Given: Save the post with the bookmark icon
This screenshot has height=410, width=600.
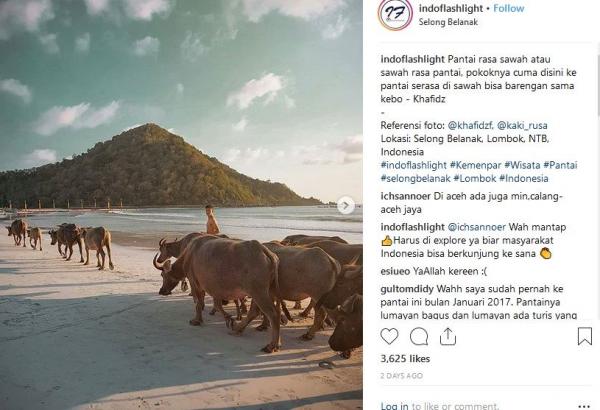Looking at the screenshot, I should 585,337.
